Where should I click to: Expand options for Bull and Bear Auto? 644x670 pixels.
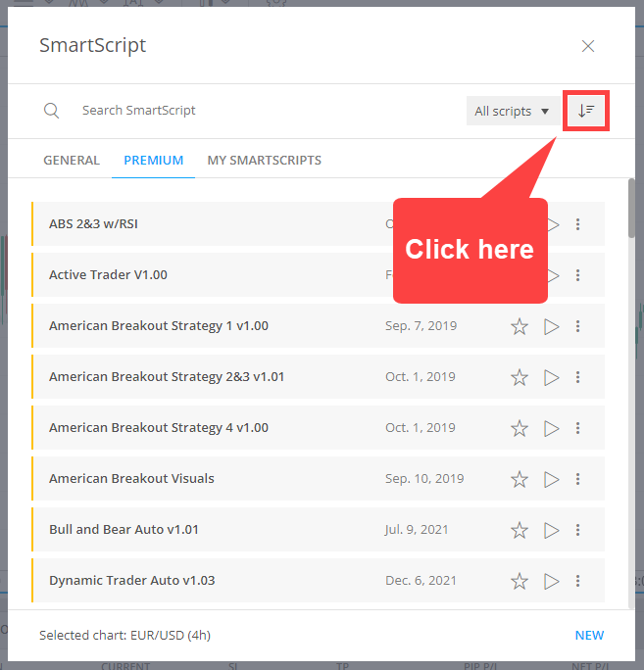tap(578, 530)
